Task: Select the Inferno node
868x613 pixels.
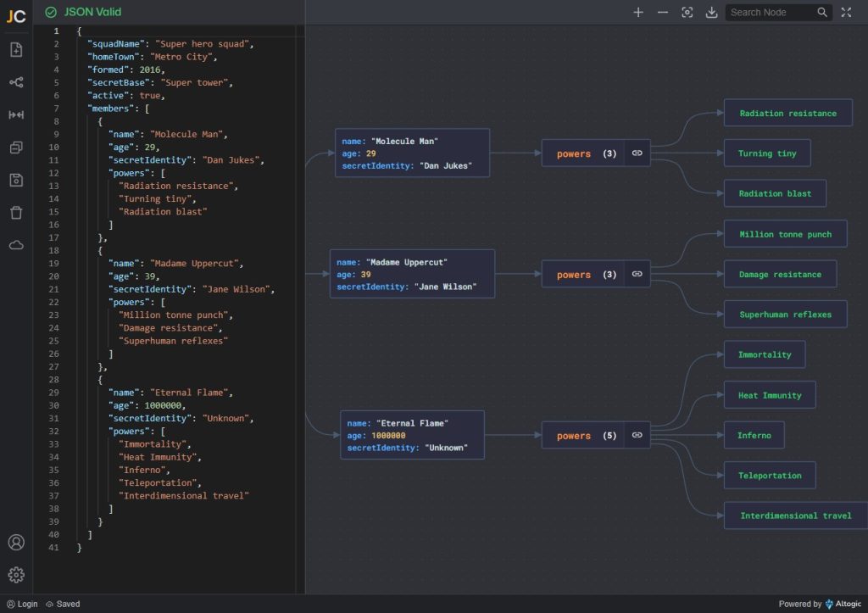Action: click(x=754, y=435)
